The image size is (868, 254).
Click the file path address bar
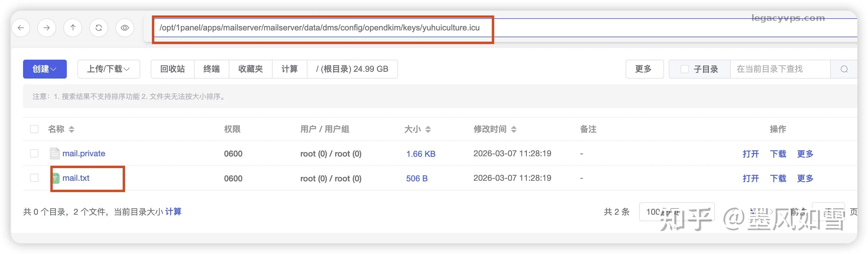506,28
